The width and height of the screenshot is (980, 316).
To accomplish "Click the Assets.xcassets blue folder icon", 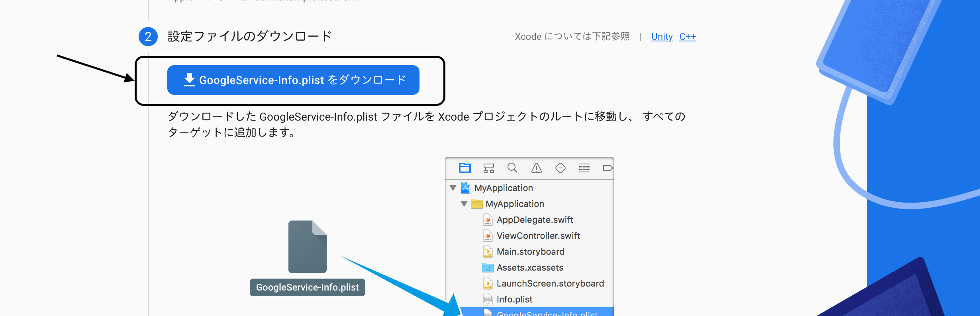I will 488,267.
